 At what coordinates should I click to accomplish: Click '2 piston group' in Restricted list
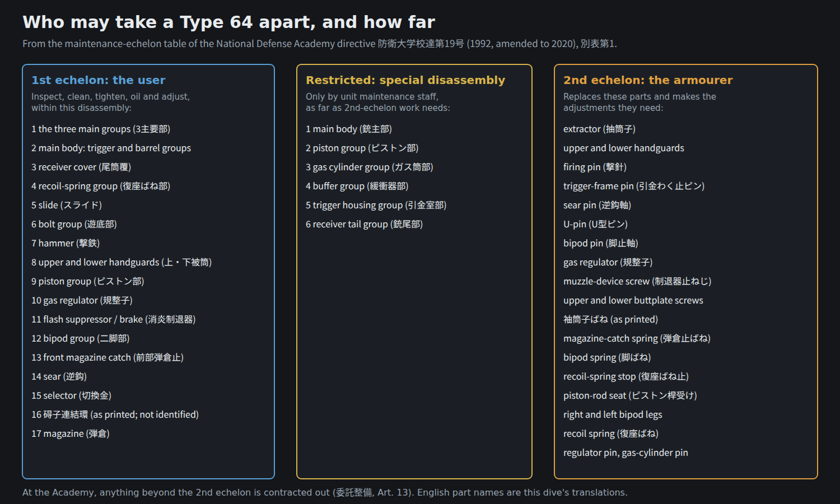(x=362, y=148)
